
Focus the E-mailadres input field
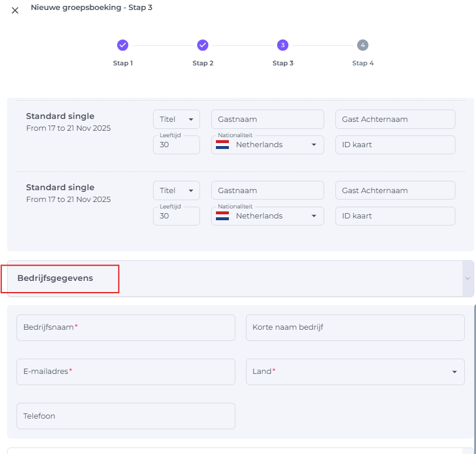point(125,372)
